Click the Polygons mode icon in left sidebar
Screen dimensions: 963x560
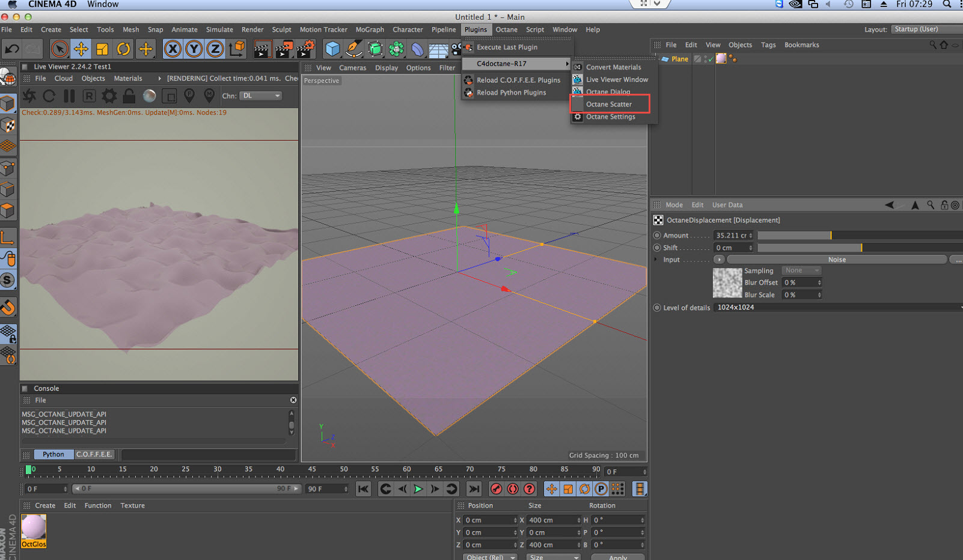(x=8, y=211)
